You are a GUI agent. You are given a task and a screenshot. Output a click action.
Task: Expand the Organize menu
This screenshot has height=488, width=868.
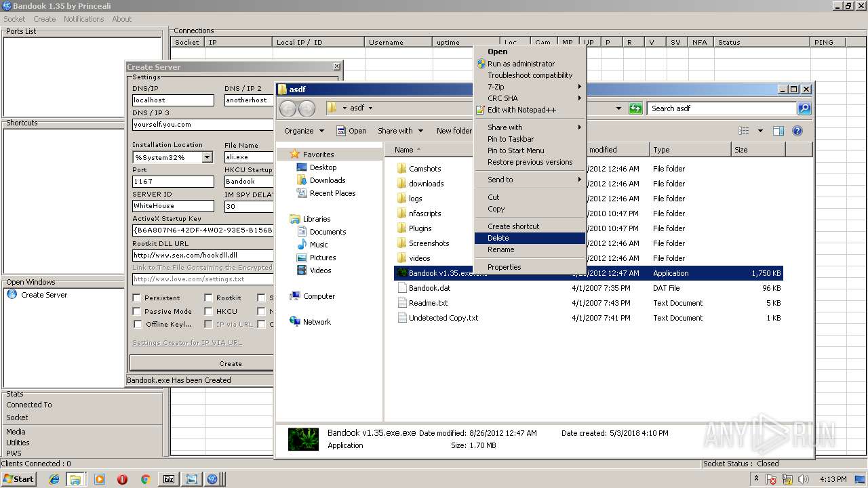(x=304, y=131)
